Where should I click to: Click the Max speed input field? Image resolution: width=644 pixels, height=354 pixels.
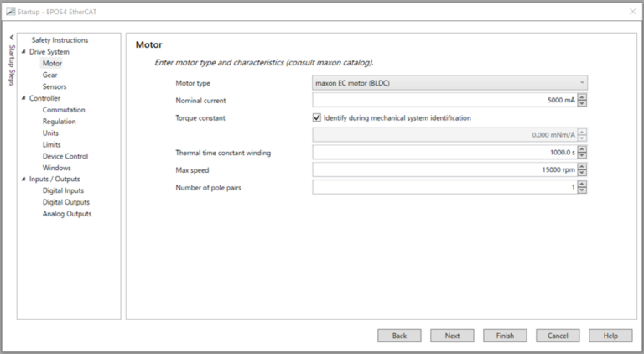(444, 169)
